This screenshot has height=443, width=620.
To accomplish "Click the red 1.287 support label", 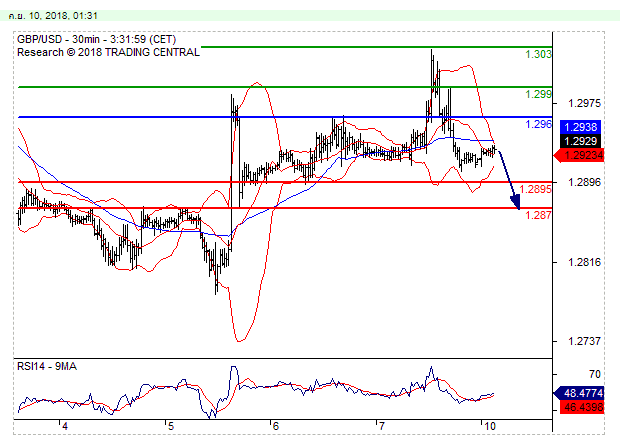I will (538, 215).
